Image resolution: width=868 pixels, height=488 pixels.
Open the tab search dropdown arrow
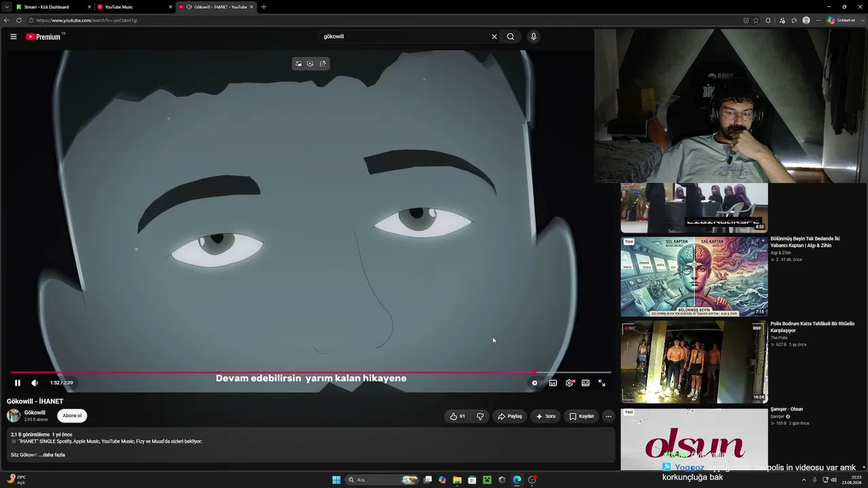[x=6, y=7]
